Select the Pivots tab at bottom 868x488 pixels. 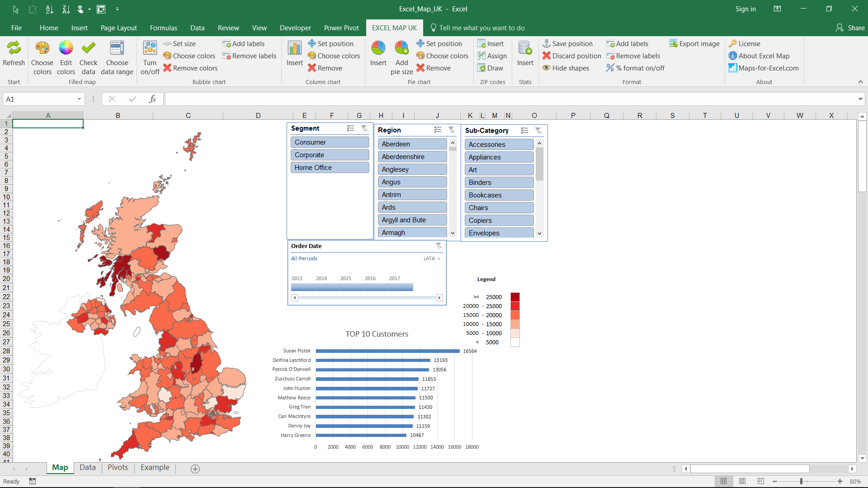118,467
